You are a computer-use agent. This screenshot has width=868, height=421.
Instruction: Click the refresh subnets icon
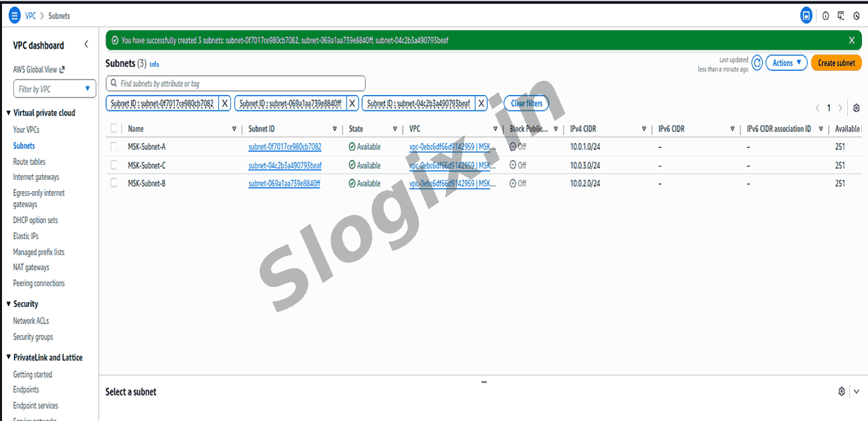[757, 63]
